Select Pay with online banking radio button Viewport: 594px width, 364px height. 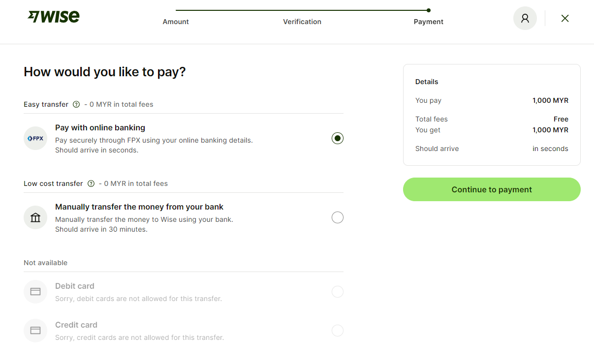pos(338,138)
